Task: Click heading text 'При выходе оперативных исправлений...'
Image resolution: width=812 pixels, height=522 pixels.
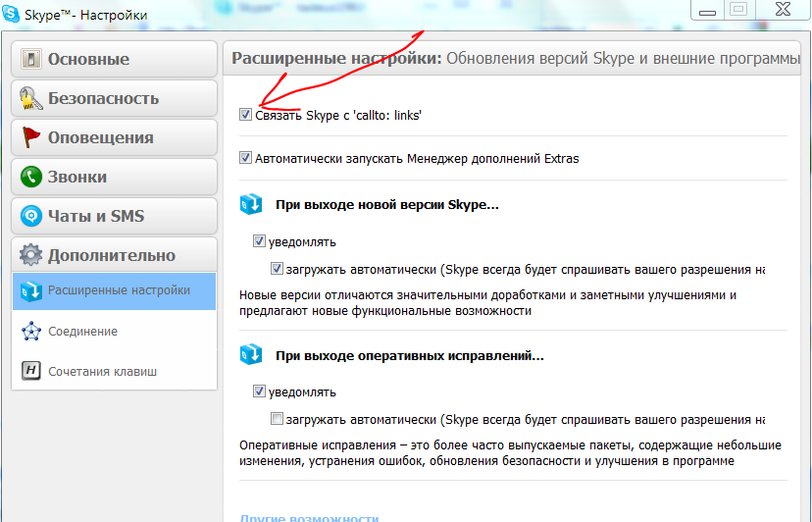Action: [x=410, y=355]
